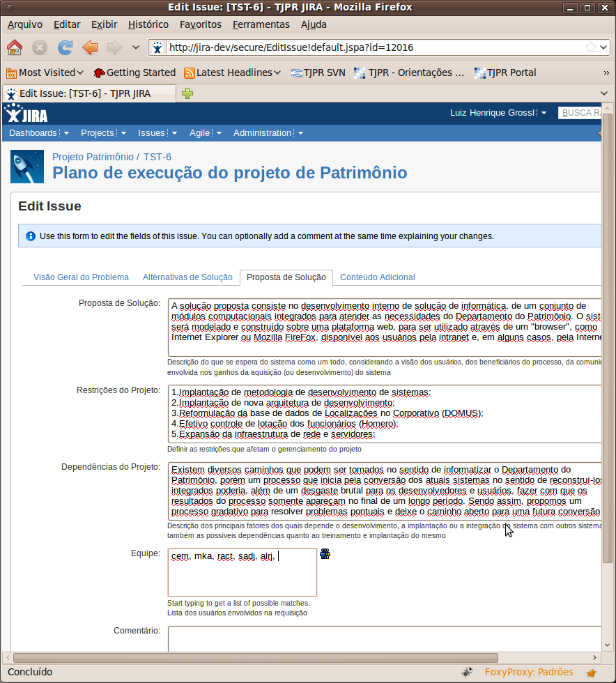
Task: Open the Favoritos menu
Action: tap(201, 24)
